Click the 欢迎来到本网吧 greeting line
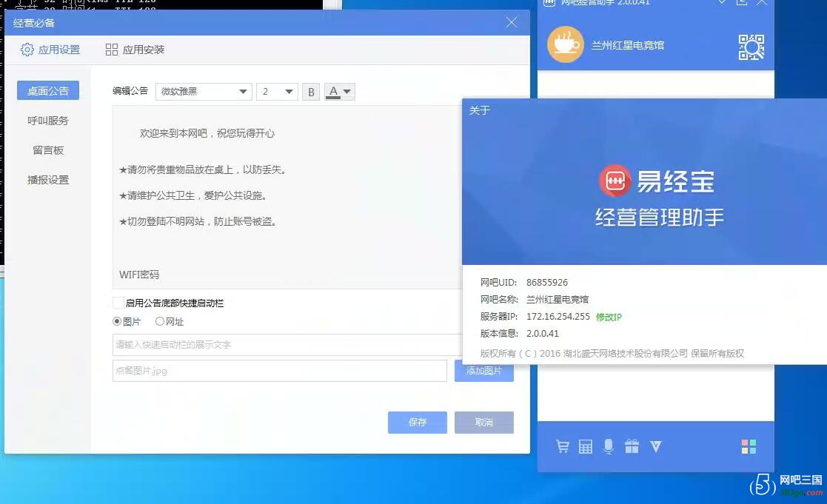The image size is (827, 504). (x=207, y=133)
